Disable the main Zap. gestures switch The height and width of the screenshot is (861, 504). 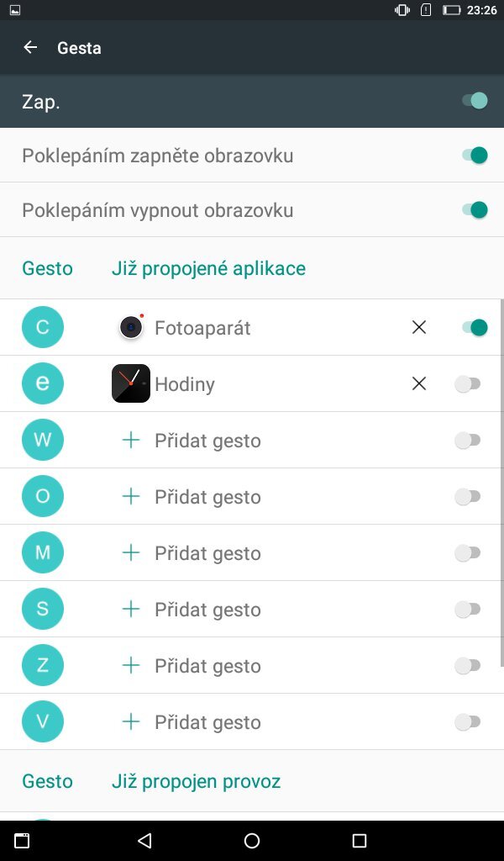point(475,102)
